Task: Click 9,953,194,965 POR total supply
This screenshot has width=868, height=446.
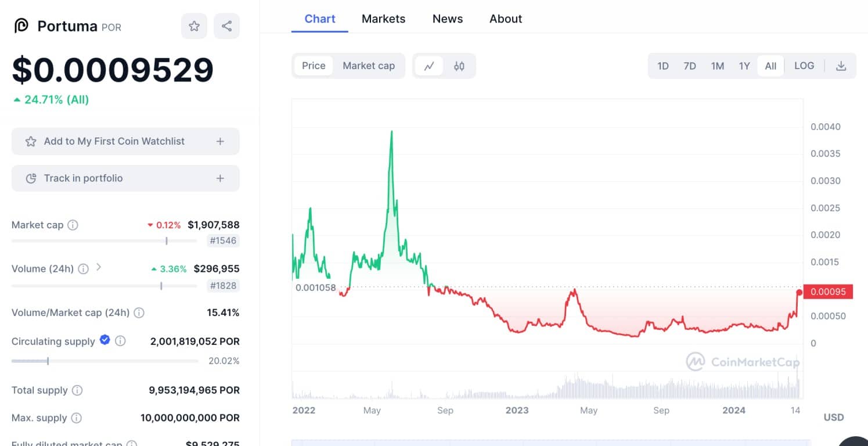Action: (x=194, y=390)
